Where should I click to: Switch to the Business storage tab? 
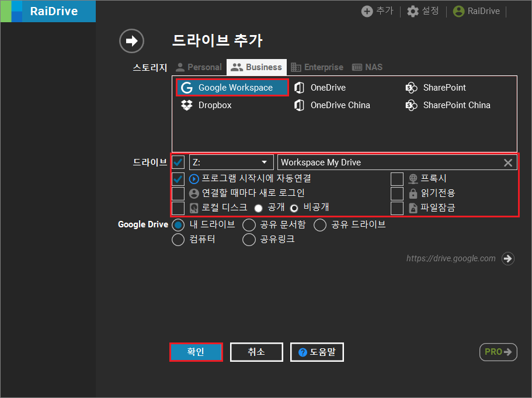(256, 67)
